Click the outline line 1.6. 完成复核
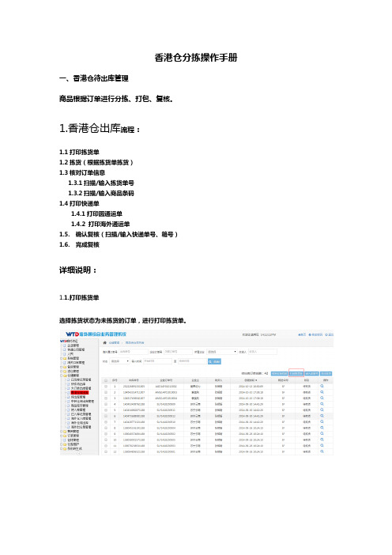This screenshot has width=392, height=555. [79, 244]
